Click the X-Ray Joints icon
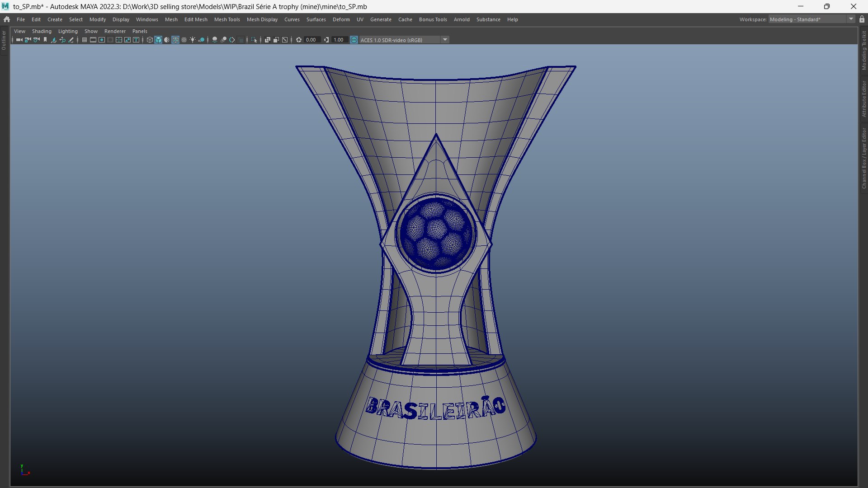The height and width of the screenshot is (488, 868). point(284,40)
